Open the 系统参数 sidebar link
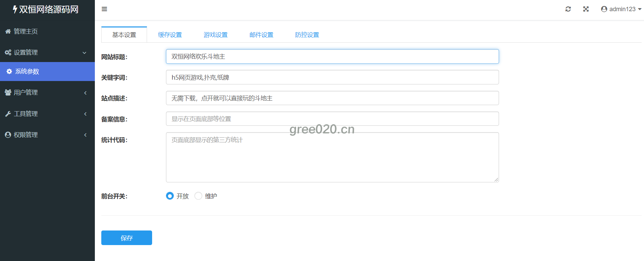The height and width of the screenshot is (261, 644). [27, 72]
